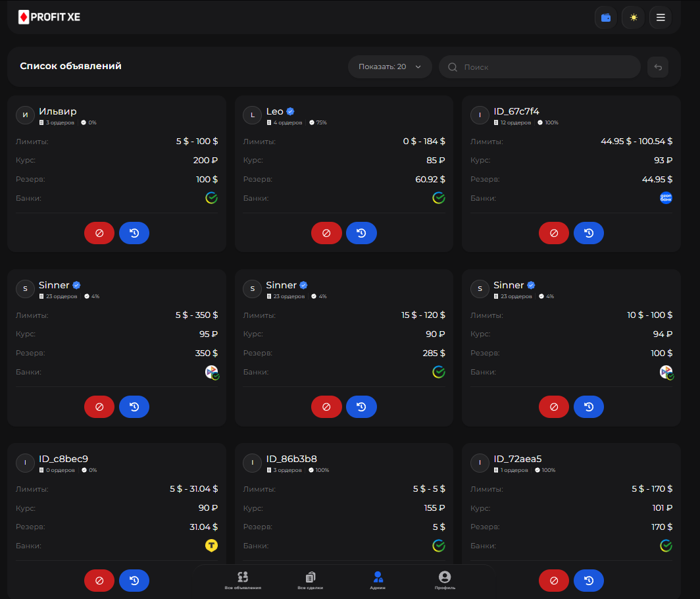Click ID_c8bec9 reserve 31.04 $
Viewport: 700px width, 599px height.
[203, 527]
